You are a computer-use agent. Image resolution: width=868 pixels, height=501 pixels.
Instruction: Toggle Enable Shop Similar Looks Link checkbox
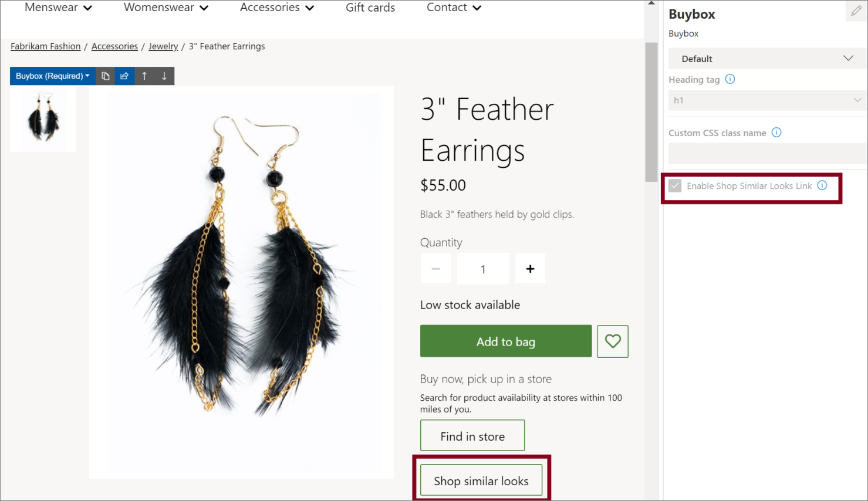coord(675,186)
